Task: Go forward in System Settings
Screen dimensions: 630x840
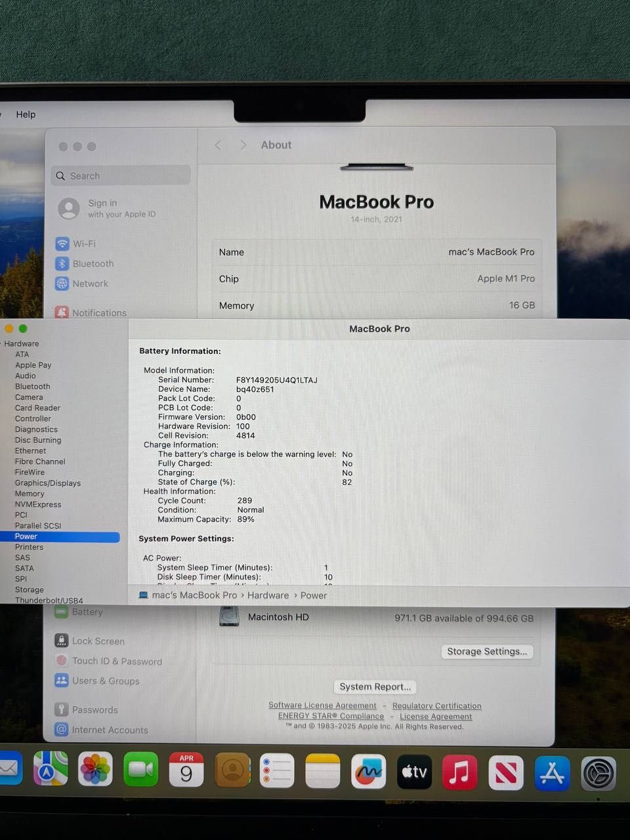Action: [x=243, y=145]
